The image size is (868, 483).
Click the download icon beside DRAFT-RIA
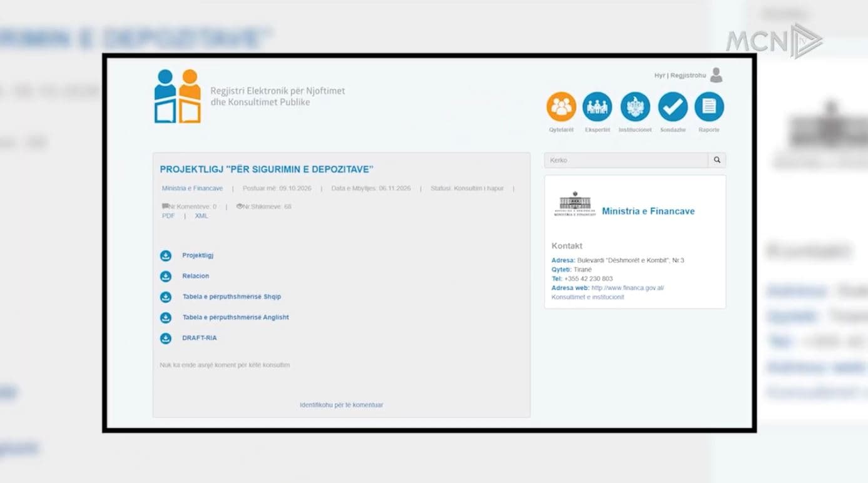[x=166, y=338]
